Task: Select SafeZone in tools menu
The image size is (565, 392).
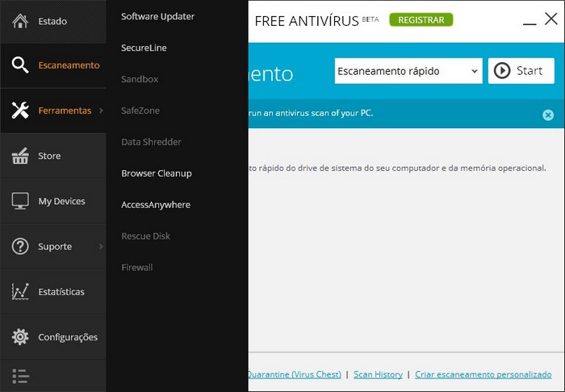Action: tap(140, 111)
